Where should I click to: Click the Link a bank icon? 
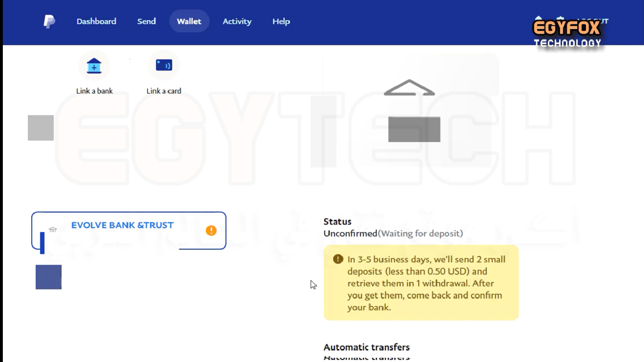(x=94, y=66)
